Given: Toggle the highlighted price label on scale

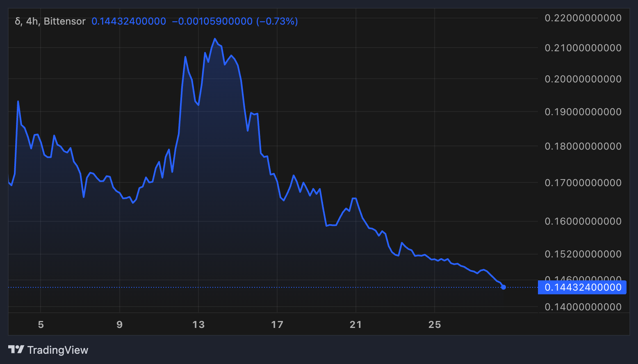Looking at the screenshot, I should pos(582,287).
